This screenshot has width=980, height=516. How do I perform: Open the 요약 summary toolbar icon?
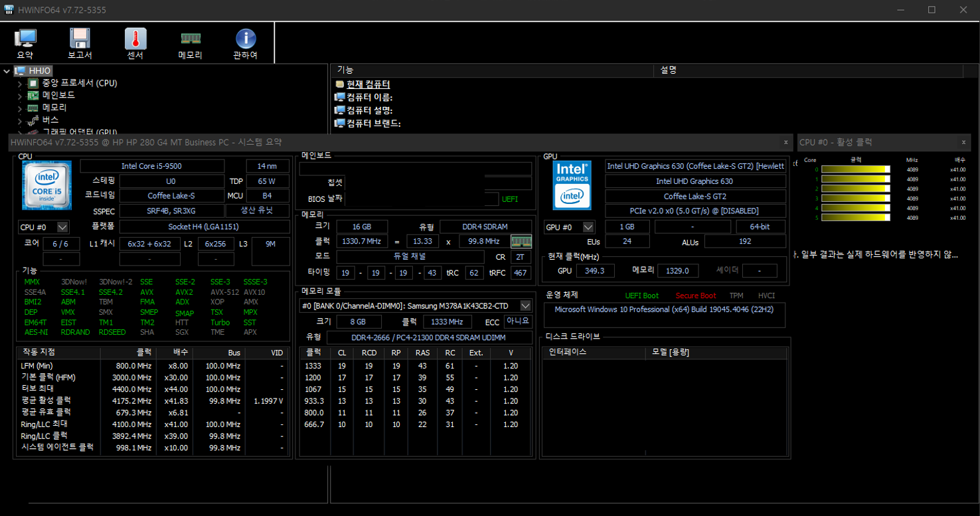coord(25,44)
